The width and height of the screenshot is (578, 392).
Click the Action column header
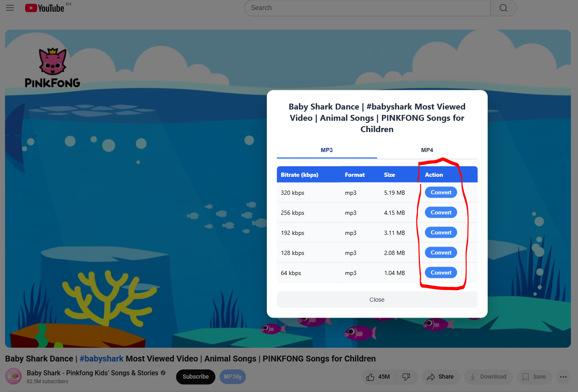[434, 175]
